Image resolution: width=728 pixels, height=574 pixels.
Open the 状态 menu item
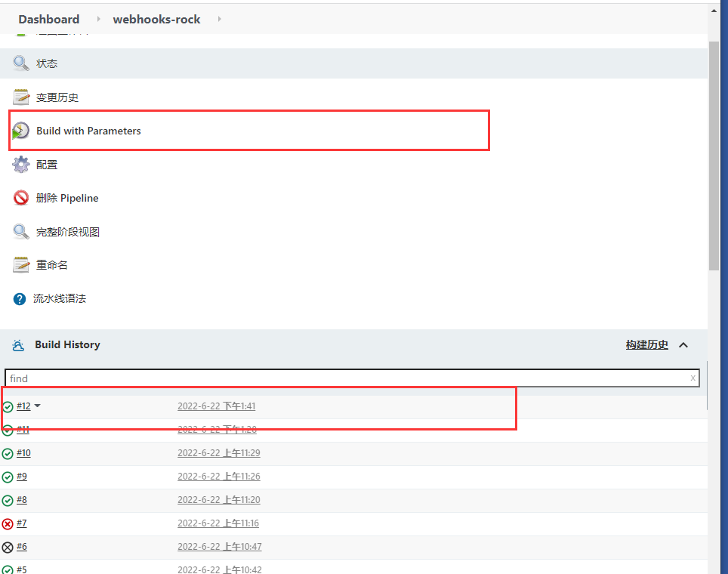point(47,63)
